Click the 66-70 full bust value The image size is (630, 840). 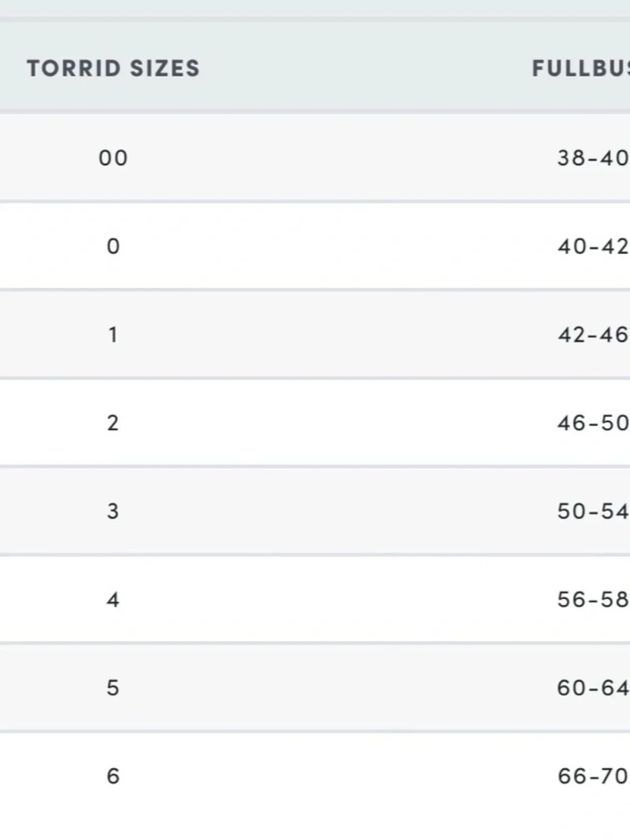[593, 776]
